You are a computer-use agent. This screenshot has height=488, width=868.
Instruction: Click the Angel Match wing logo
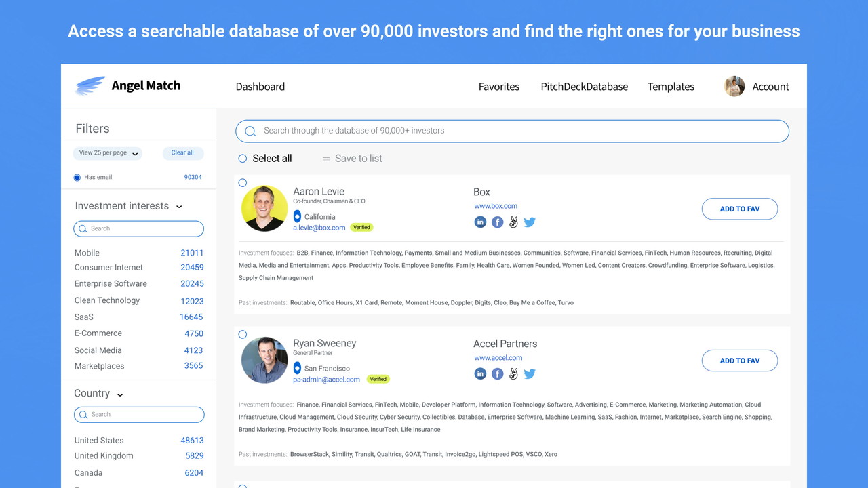tap(90, 85)
